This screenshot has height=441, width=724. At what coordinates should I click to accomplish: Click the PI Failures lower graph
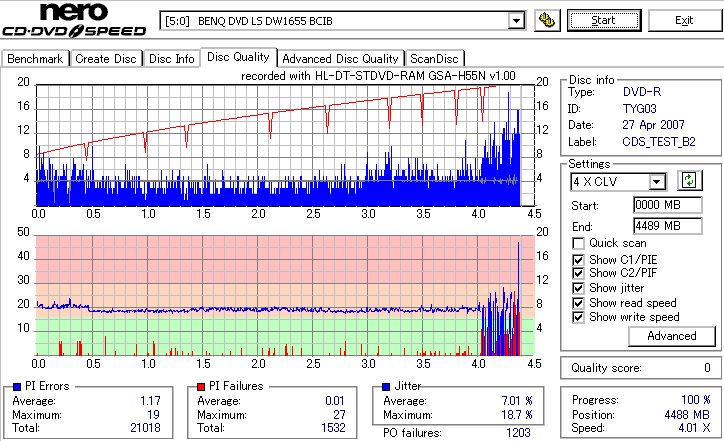click(x=285, y=296)
